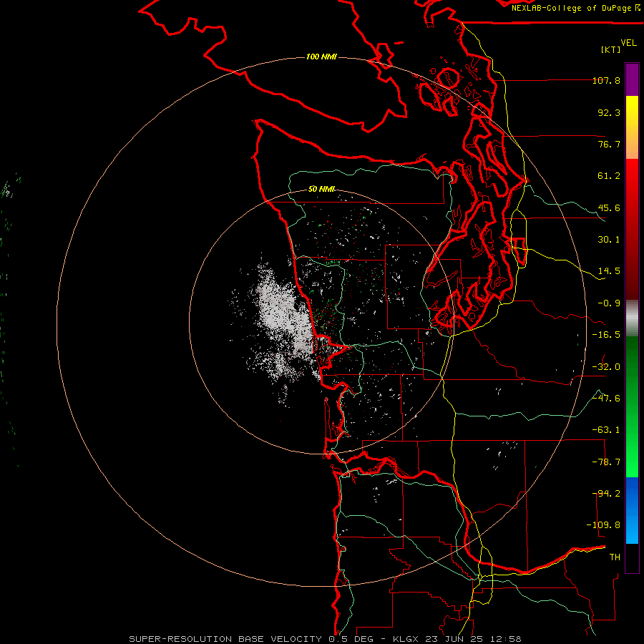Viewport: 644px width, 644px height.
Task: Click the 45.6 legend value
Action: pos(609,208)
